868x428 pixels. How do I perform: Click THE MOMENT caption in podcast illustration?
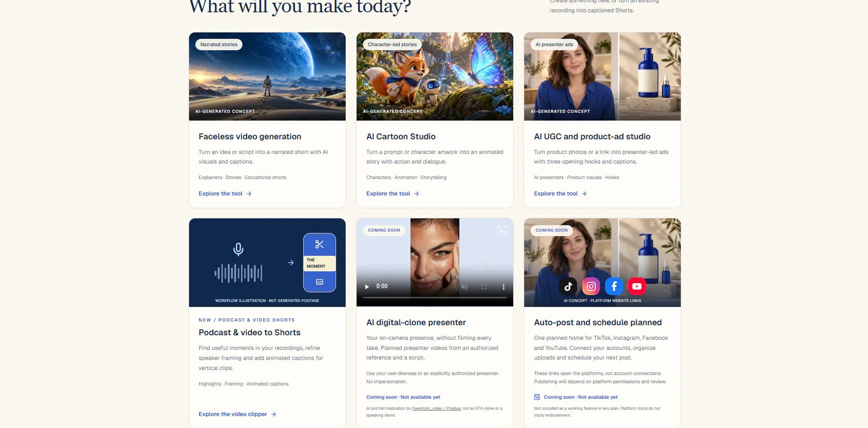point(319,263)
